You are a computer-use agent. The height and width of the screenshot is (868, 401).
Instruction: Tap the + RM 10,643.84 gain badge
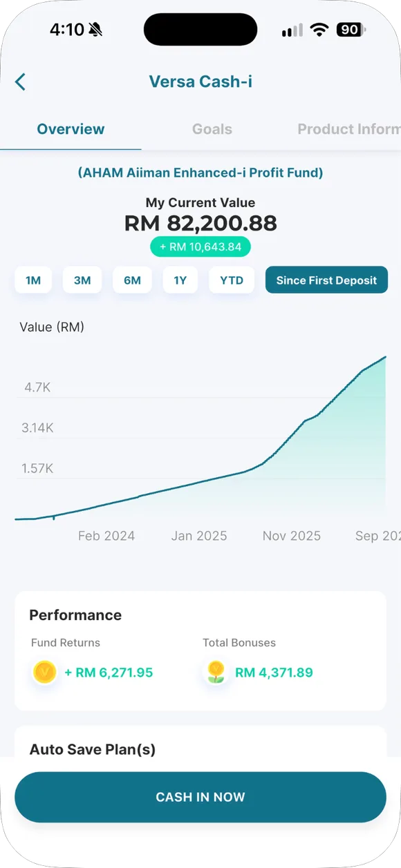pyautogui.click(x=200, y=247)
